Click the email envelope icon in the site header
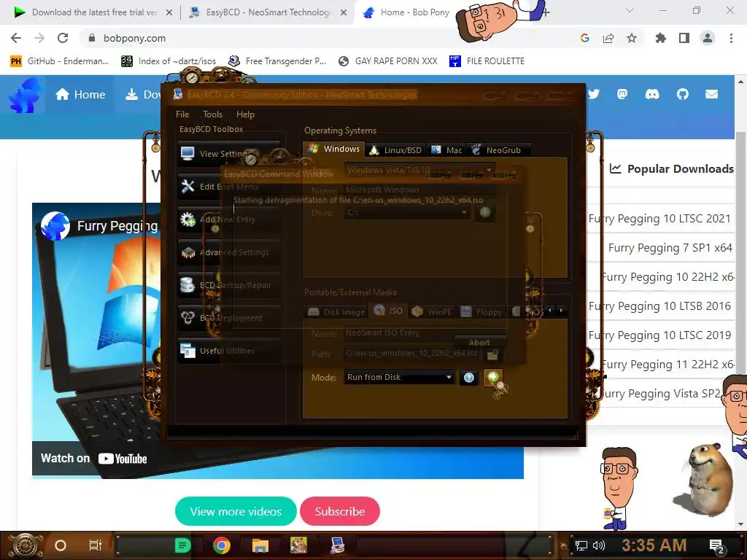This screenshot has width=747, height=560. [x=712, y=94]
